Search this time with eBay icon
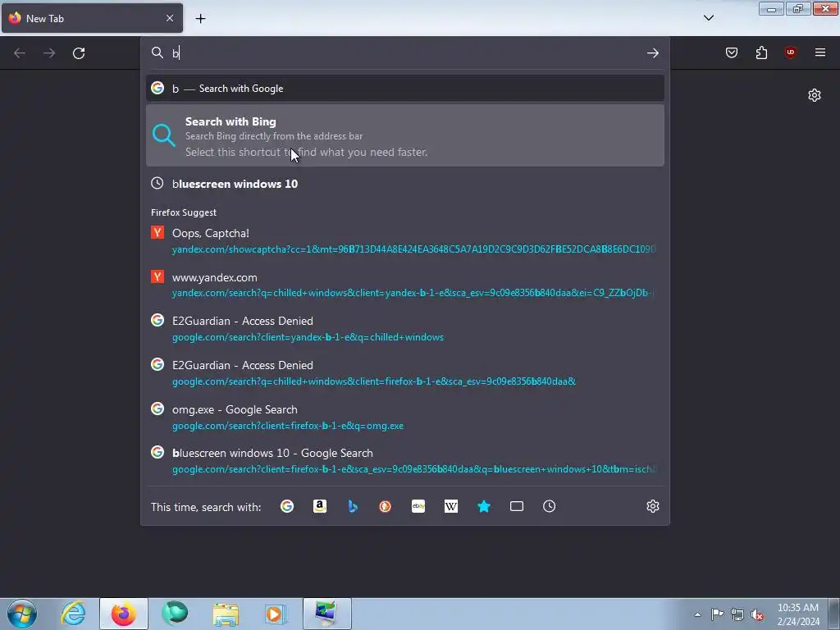840x630 pixels. point(418,506)
